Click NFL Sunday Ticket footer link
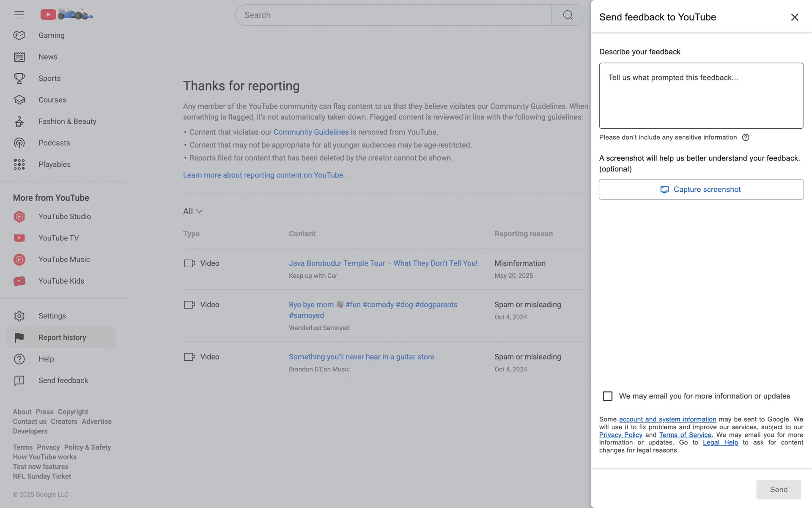812x508 pixels. click(42, 477)
